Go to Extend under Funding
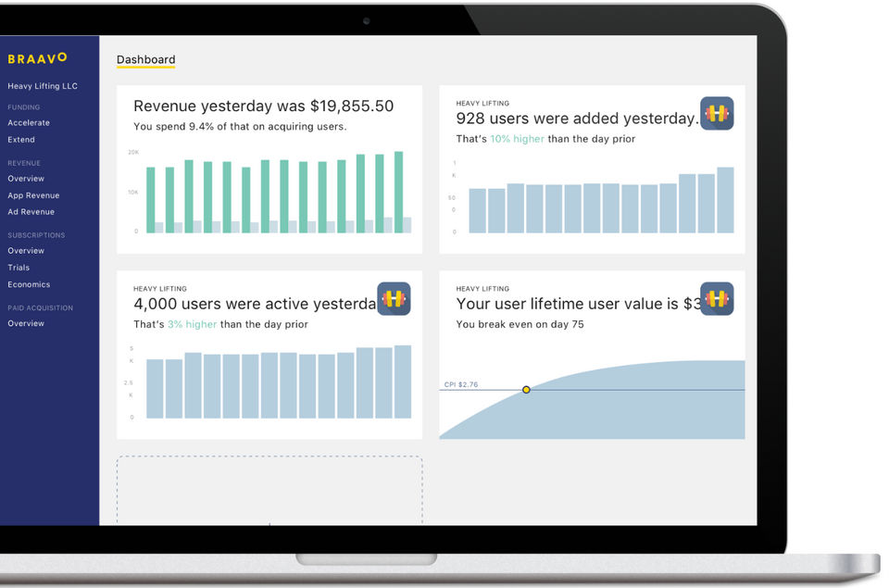Image resolution: width=889 pixels, height=588 pixels. [21, 140]
